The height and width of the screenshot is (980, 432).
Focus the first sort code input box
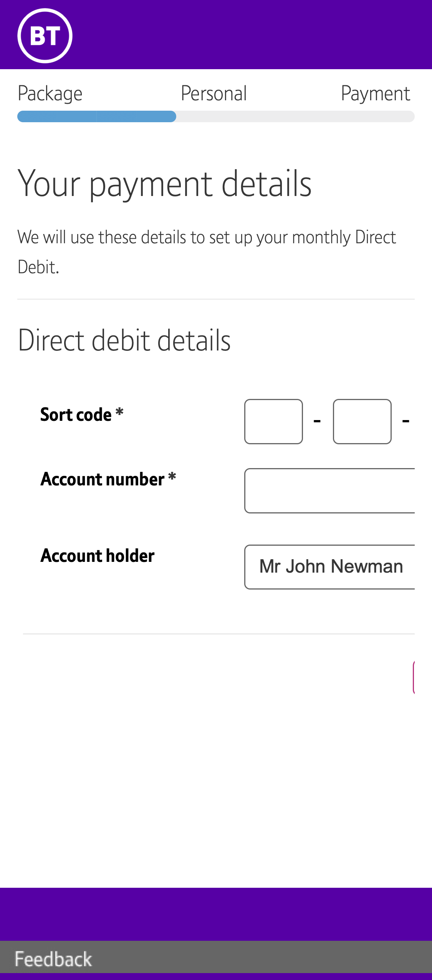click(x=273, y=421)
